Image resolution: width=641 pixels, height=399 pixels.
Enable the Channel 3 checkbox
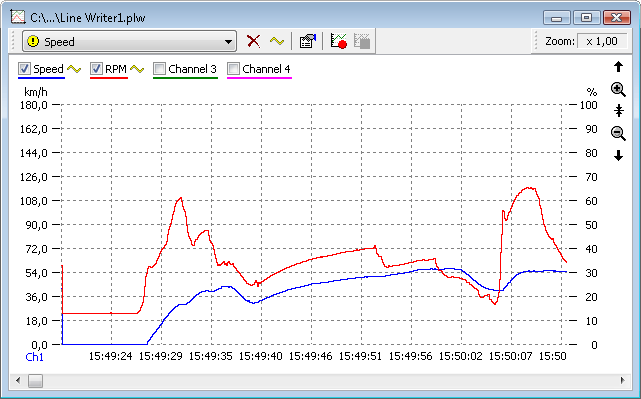159,69
